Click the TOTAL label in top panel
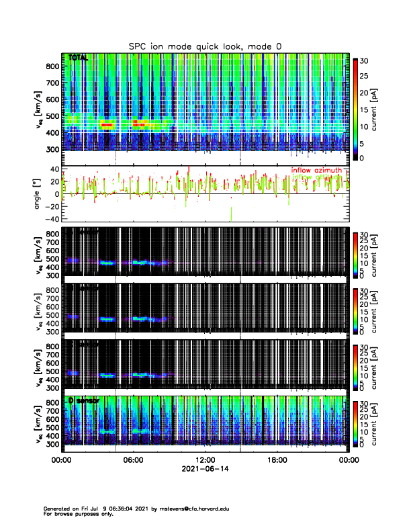This screenshot has width=411, height=532. pyautogui.click(x=79, y=59)
